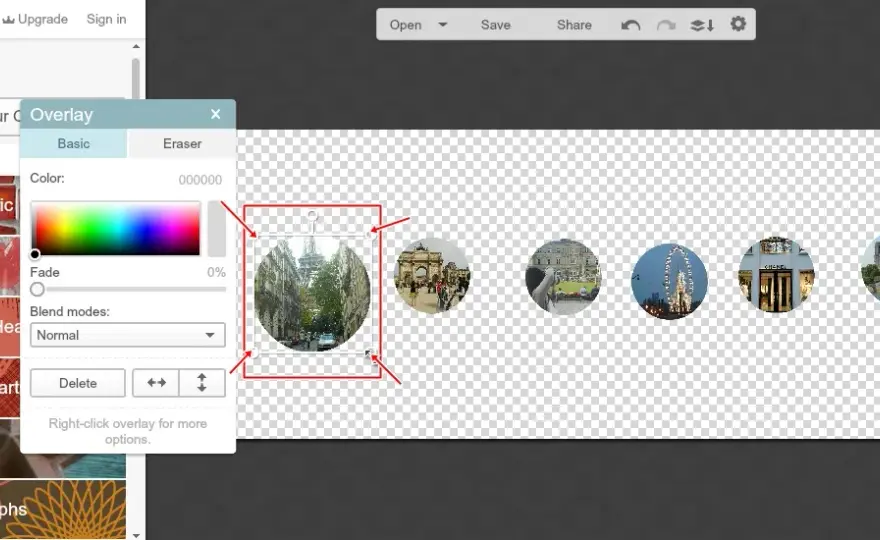Image resolution: width=880 pixels, height=540 pixels.
Task: Click the Open button
Action: pyautogui.click(x=405, y=25)
